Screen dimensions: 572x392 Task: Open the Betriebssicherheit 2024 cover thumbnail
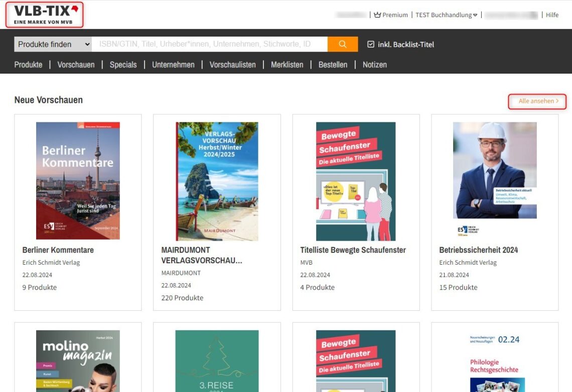(495, 170)
